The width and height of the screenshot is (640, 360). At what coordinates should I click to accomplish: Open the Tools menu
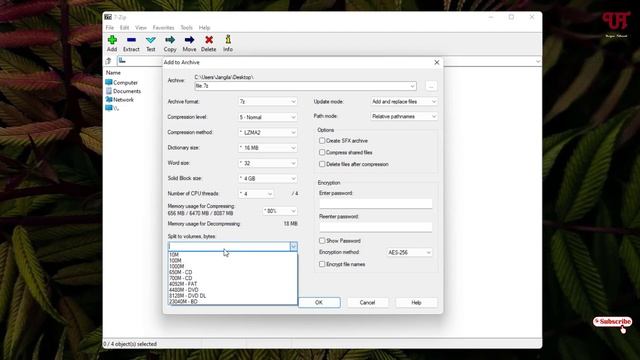pos(187,28)
